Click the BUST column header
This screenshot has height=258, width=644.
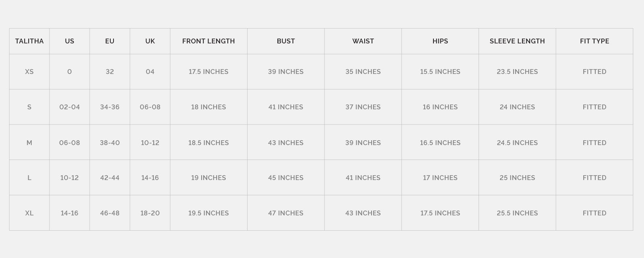pyautogui.click(x=286, y=41)
